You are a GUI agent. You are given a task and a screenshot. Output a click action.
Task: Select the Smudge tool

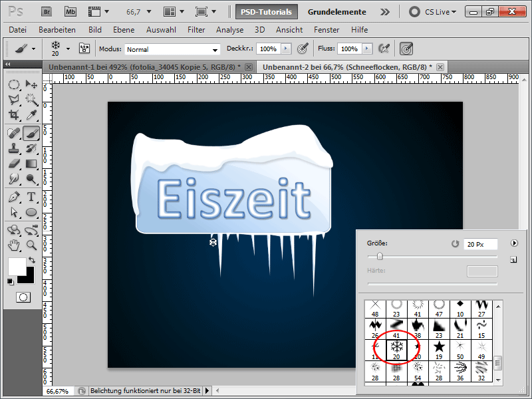13,178
